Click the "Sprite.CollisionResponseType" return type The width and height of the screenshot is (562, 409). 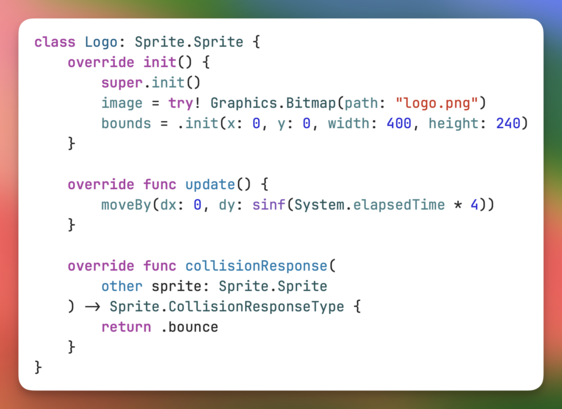point(227,307)
